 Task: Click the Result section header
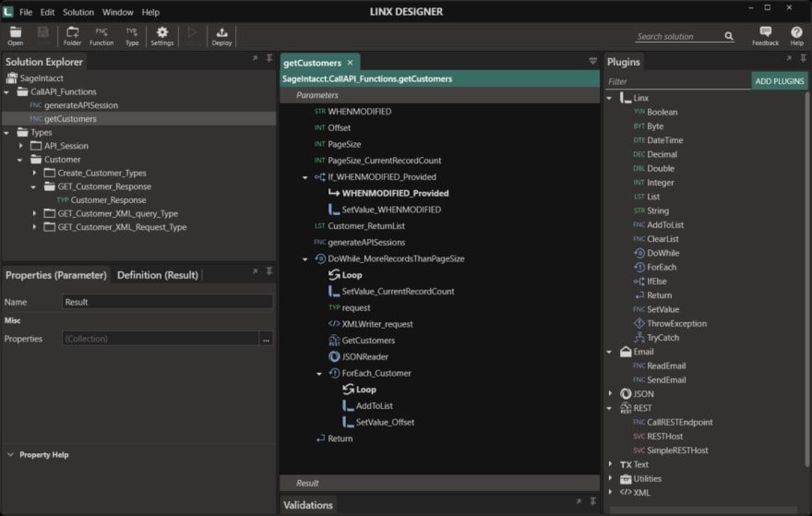tap(439, 483)
